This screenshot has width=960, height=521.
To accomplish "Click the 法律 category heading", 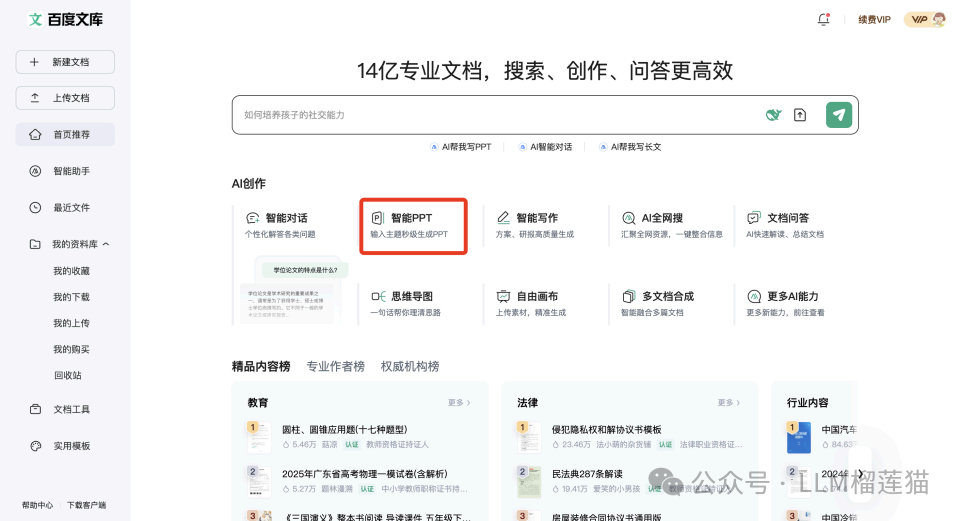I will point(527,403).
